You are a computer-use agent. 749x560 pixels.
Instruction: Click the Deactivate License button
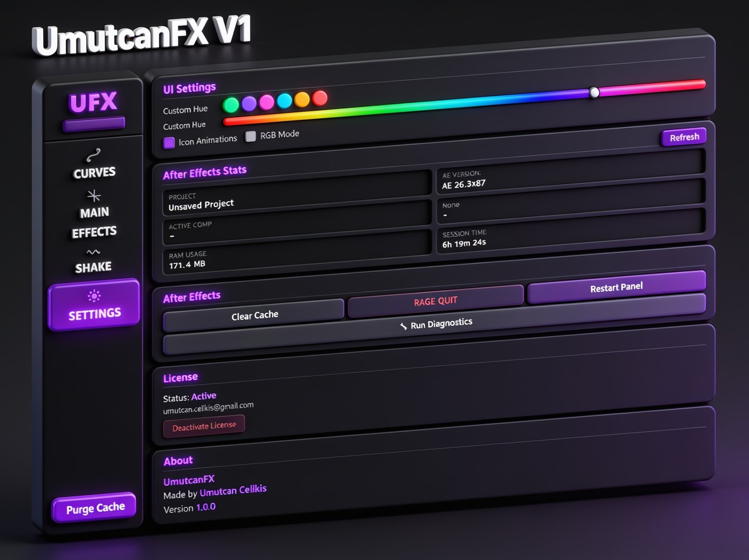point(204,426)
